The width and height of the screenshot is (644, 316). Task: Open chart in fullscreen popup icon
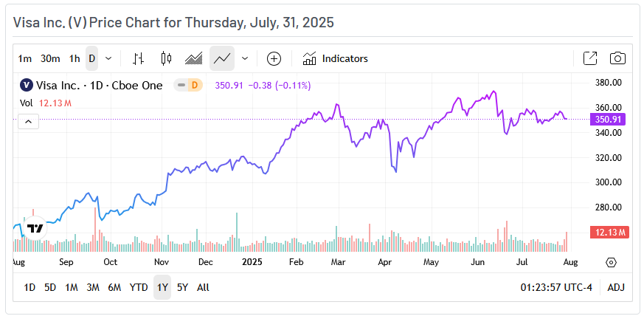coord(590,58)
